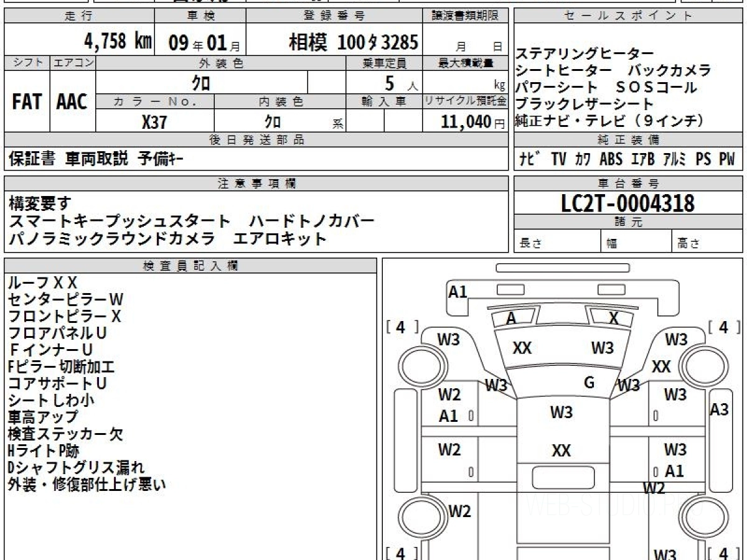Viewport: 747px width, 560px height.
Task: Click the エアコン label
Action: (73, 62)
